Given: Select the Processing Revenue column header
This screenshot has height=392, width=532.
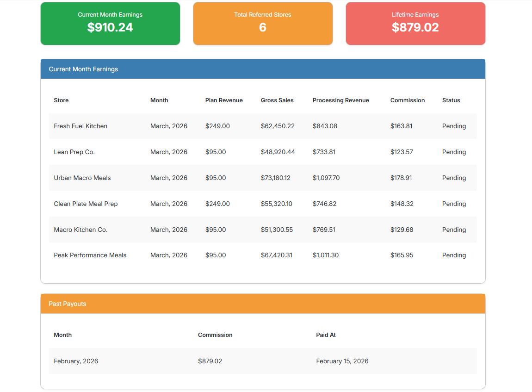Looking at the screenshot, I should (x=340, y=100).
